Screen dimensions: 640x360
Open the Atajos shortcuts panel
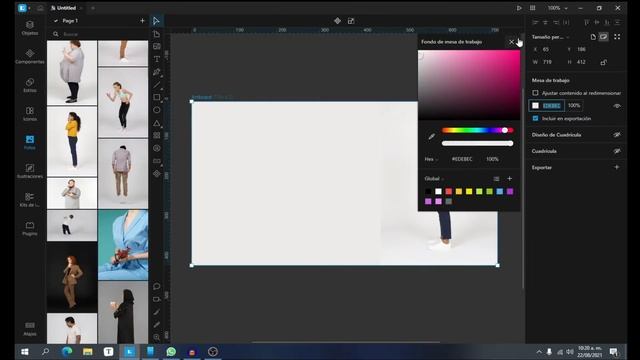(30, 329)
